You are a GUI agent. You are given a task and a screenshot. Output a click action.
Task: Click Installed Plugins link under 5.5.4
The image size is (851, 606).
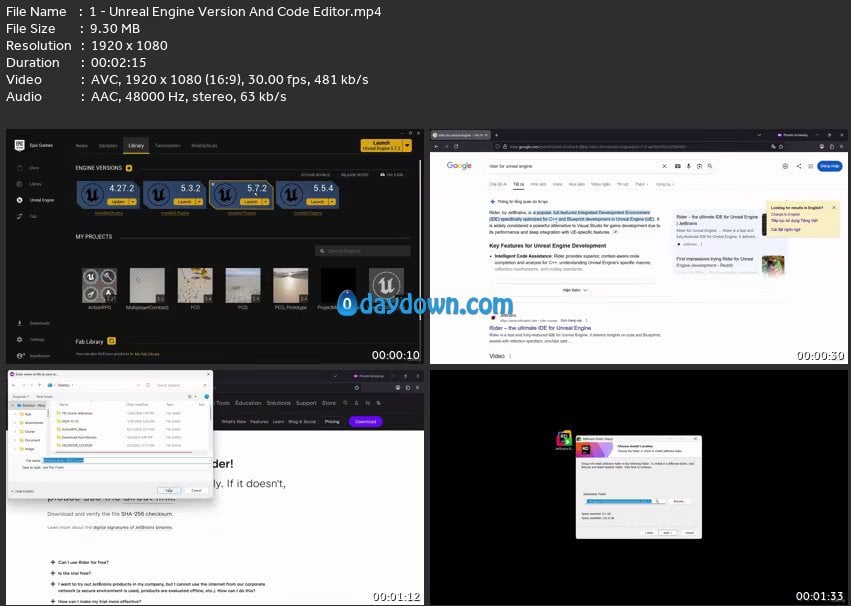pos(308,213)
